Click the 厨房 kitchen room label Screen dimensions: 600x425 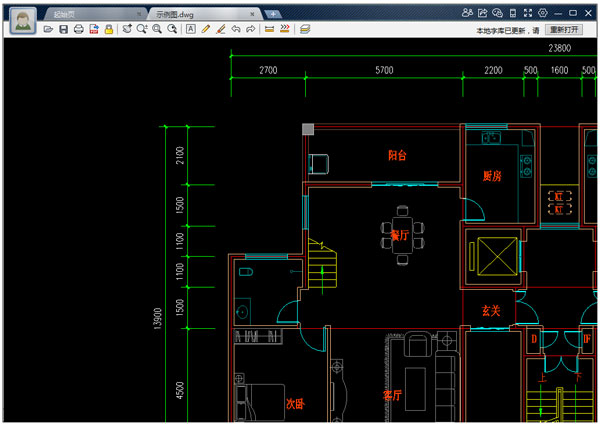492,176
